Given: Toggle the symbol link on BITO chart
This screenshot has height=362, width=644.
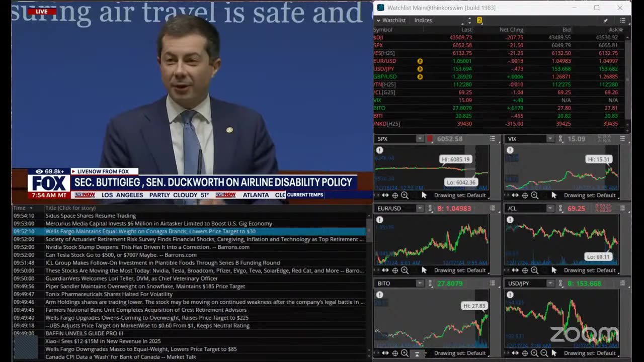Looking at the screenshot, I should [430, 284].
